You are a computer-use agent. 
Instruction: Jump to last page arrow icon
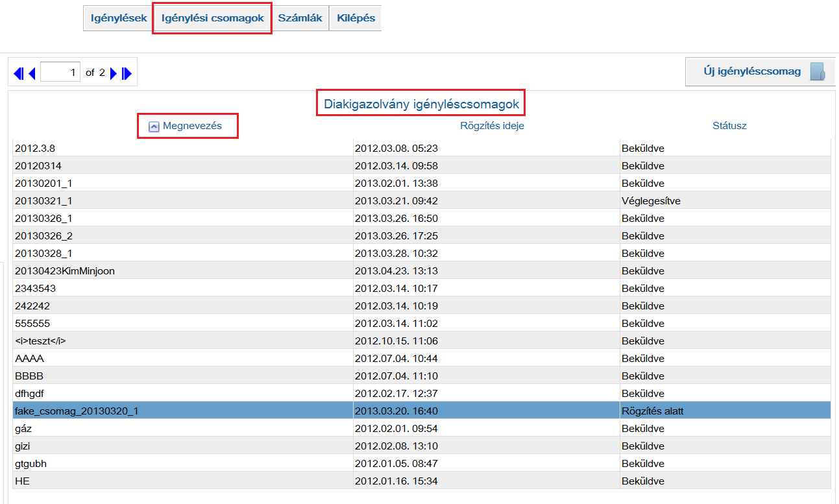point(127,73)
